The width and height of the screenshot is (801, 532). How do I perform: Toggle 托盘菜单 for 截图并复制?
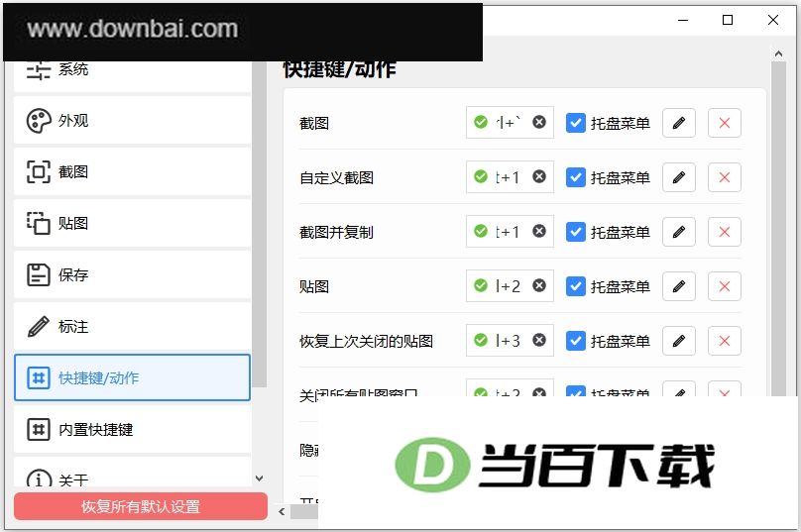[576, 232]
